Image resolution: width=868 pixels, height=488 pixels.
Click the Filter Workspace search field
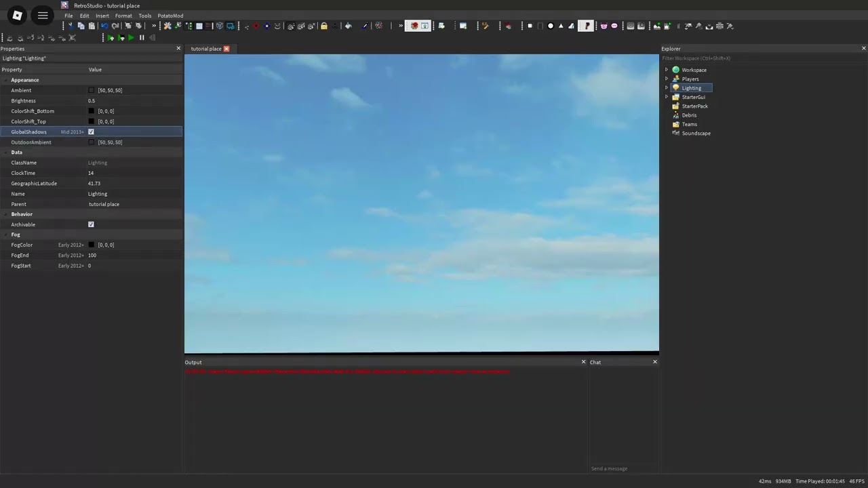pyautogui.click(x=764, y=58)
